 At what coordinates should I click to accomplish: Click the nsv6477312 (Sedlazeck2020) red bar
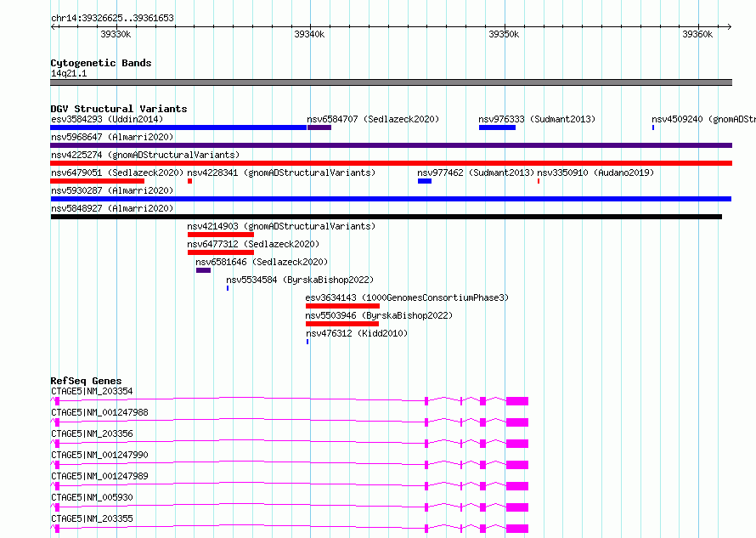(221, 252)
